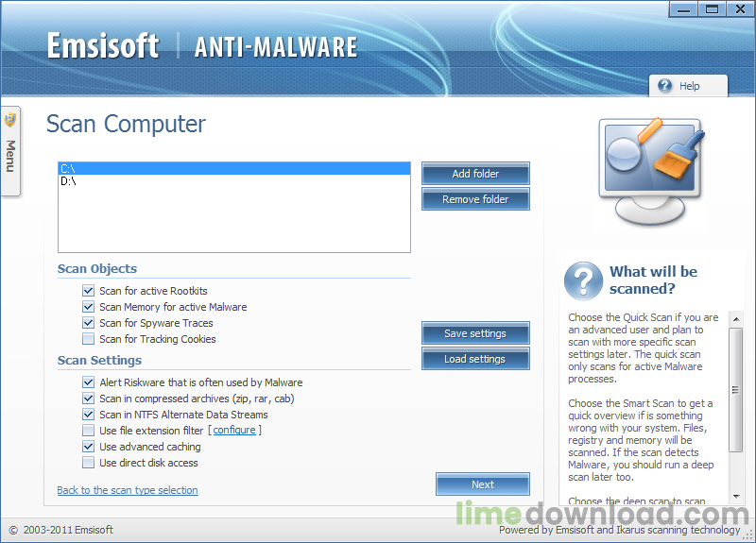Click the help panel scroll down arrow
Viewport: 756px width, 543px height.
pos(736,497)
